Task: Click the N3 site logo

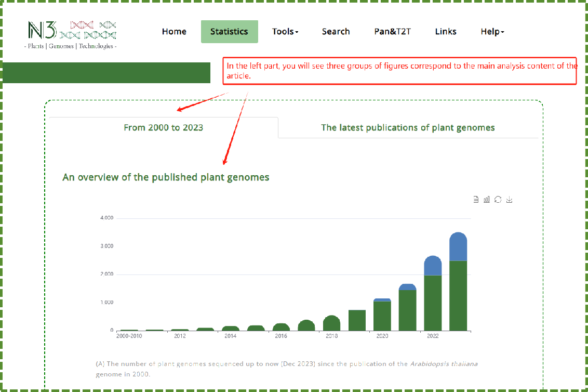Action: point(71,34)
